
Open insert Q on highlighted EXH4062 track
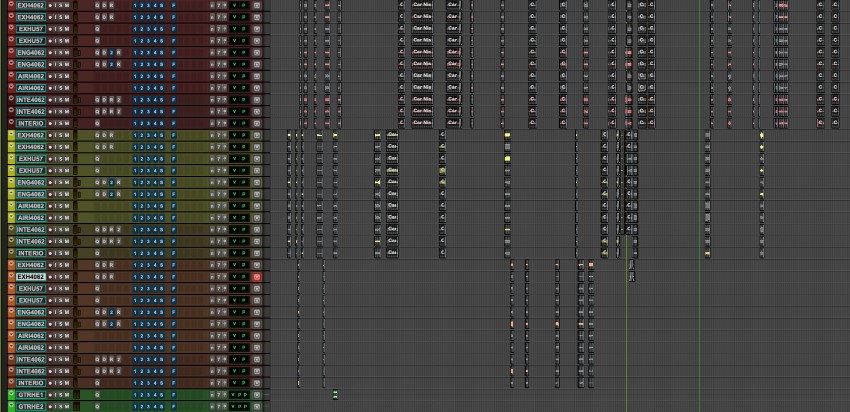pos(98,276)
